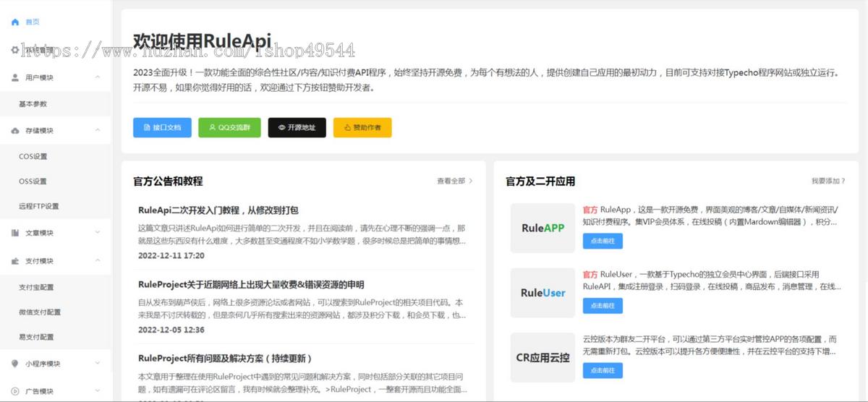Click the red 官方 tag before RuleUser
The image size is (868, 402).
click(x=590, y=274)
